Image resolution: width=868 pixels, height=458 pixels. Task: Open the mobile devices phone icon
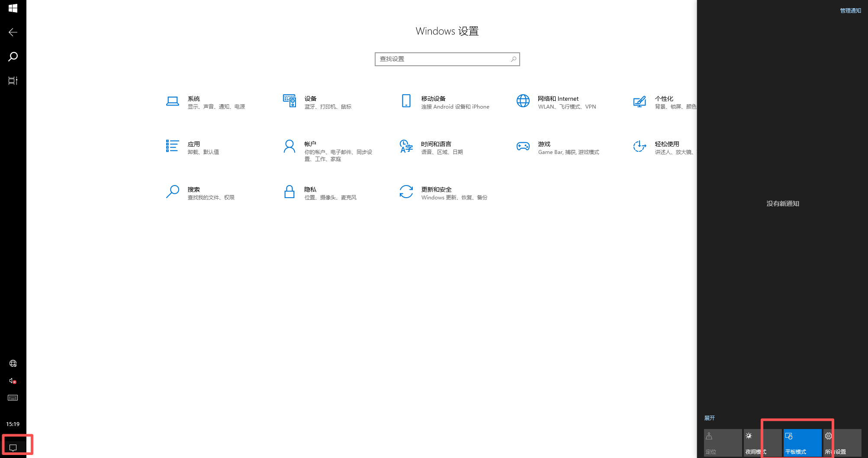pos(406,101)
